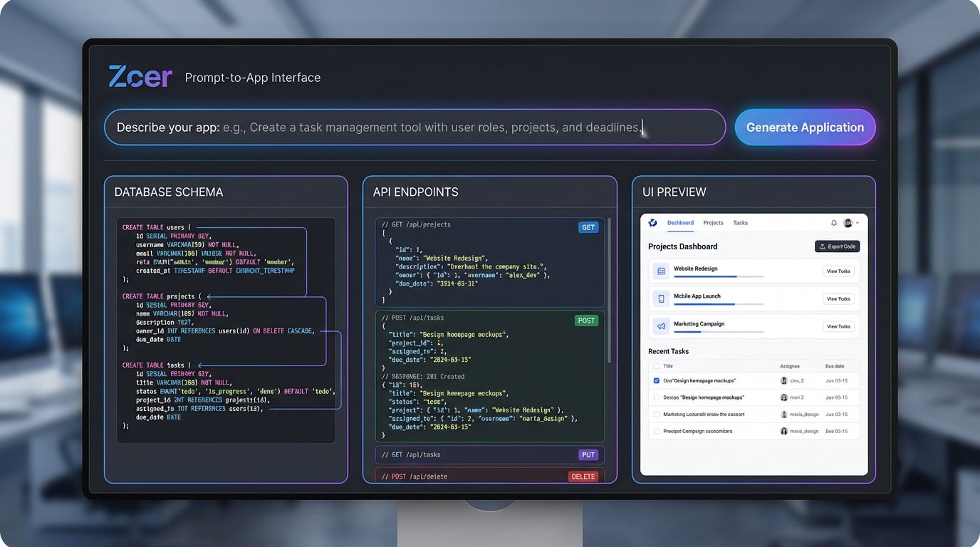Click View Tasks for Website Redesign

pos(838,271)
